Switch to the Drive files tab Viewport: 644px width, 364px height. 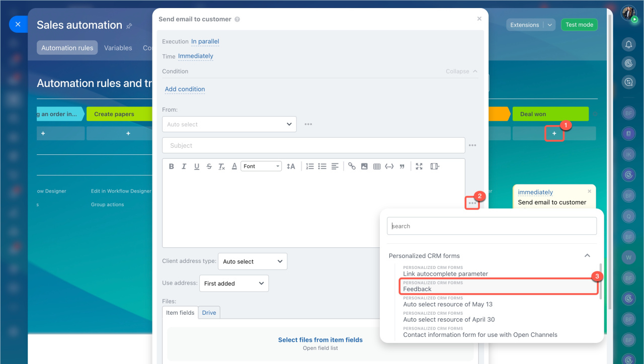(209, 313)
